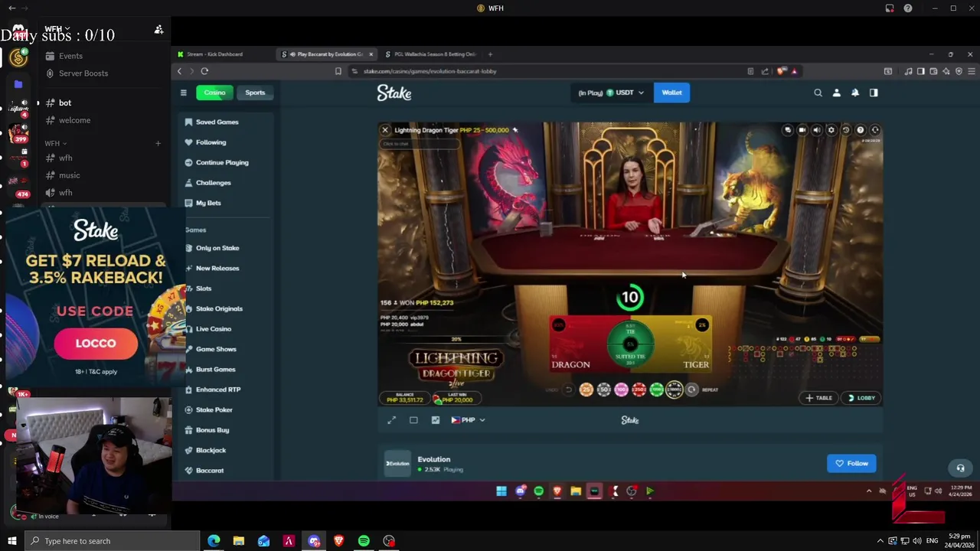
Task: Open the Stake user profile icon
Action: click(x=836, y=93)
